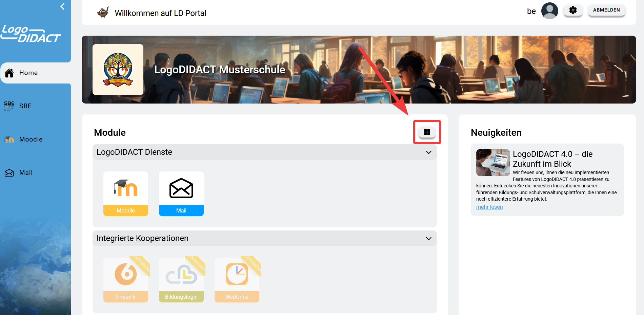This screenshot has height=315, width=644.
Task: Open the Phase 6 module tile
Action: coord(126,280)
